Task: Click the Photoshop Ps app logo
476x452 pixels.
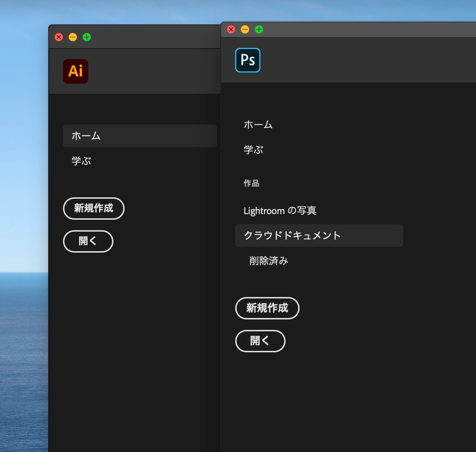Action: click(248, 60)
